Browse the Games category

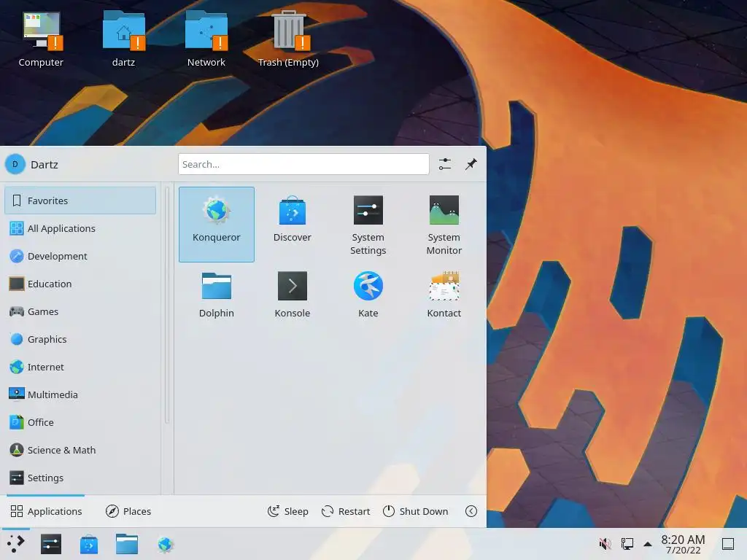(x=80, y=311)
